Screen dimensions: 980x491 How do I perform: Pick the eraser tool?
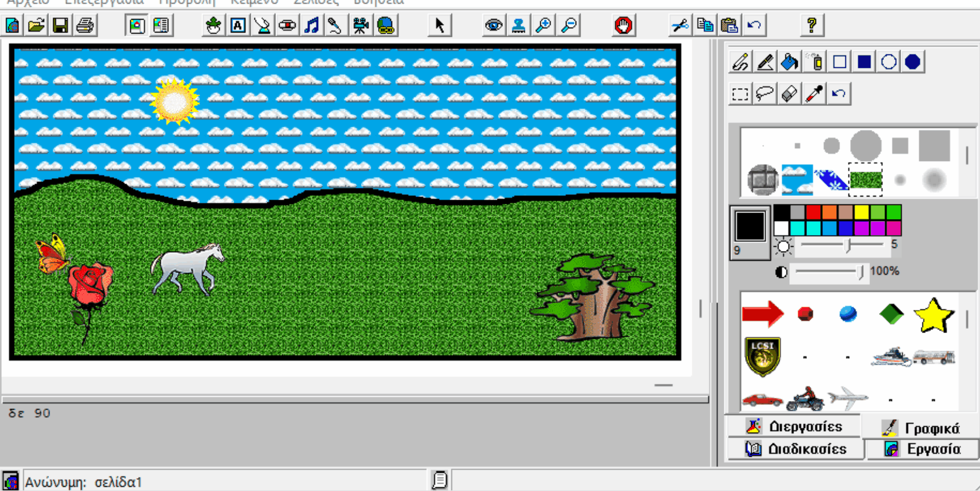[790, 94]
